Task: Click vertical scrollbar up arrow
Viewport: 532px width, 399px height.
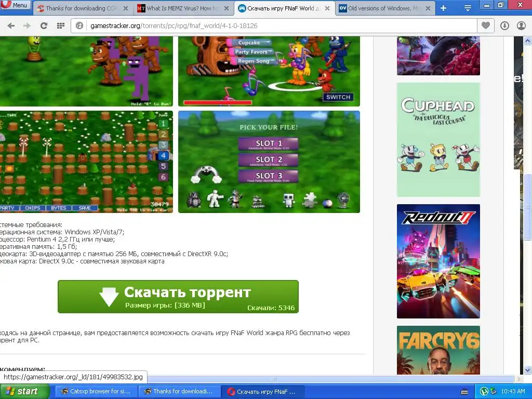Action: point(528,41)
